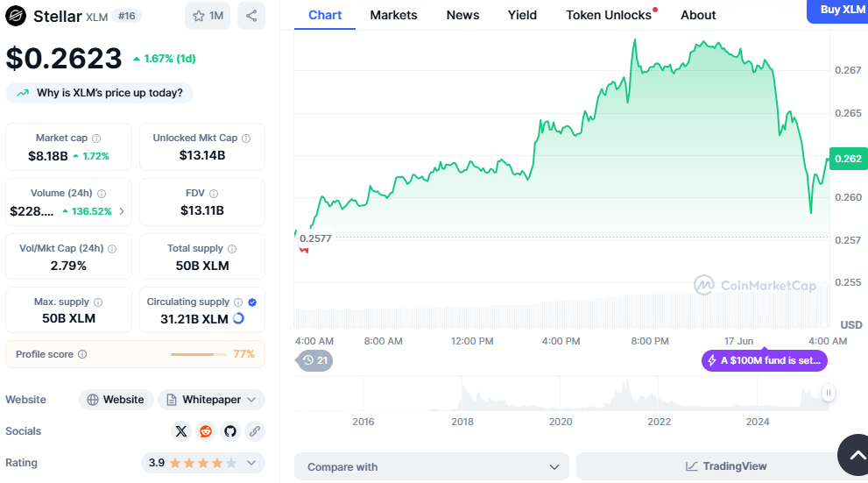This screenshot has width=868, height=483.
Task: Add Stellar to watchlist star button
Action: pyautogui.click(x=208, y=16)
